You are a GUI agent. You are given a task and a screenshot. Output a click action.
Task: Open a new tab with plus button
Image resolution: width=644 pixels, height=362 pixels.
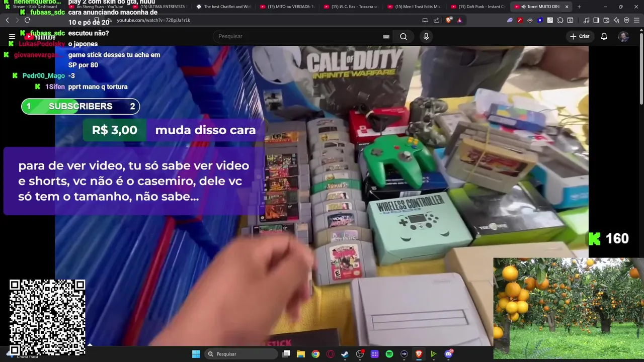point(579,7)
